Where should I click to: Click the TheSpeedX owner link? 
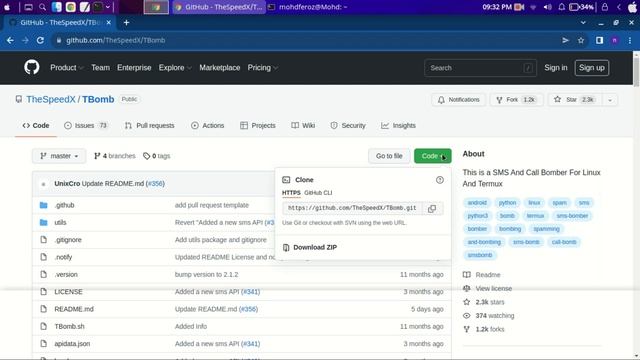coord(51,100)
